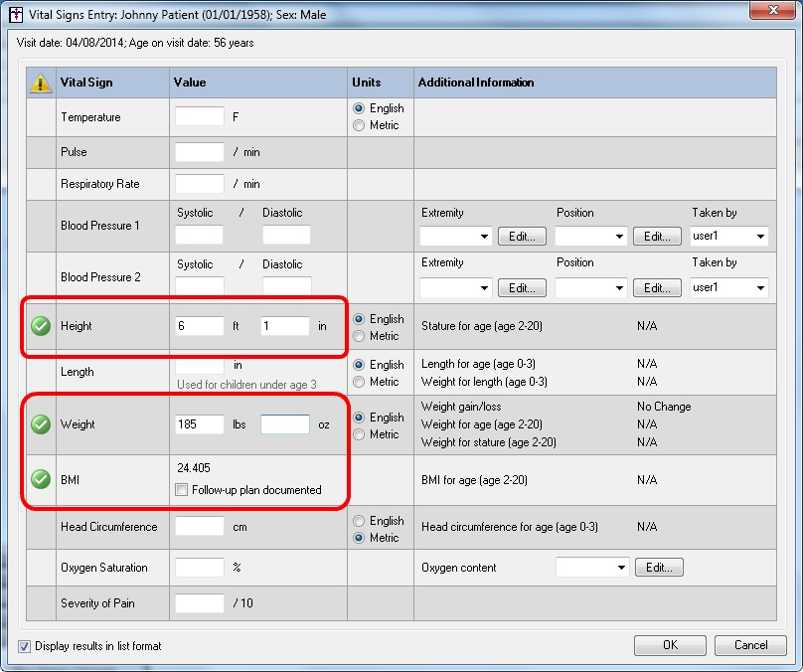Screen dimensions: 803x672
Task: Check the Follow-up plan documented box
Action: [x=181, y=490]
